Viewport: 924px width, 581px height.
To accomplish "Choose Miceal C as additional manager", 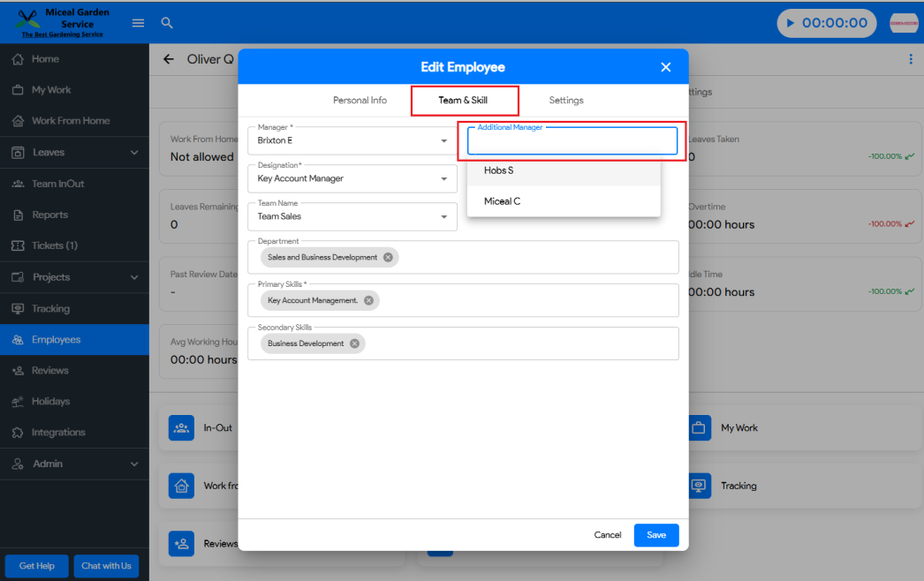I will click(x=503, y=201).
